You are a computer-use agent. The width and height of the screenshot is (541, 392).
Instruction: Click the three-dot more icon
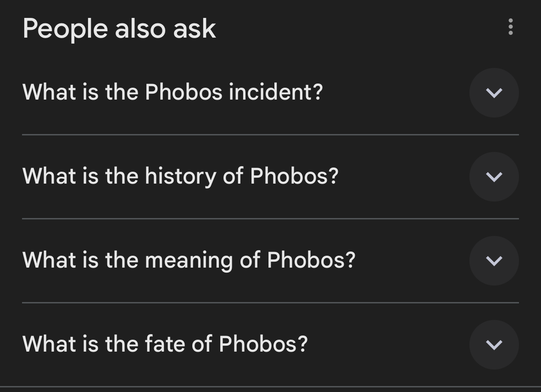[510, 27]
